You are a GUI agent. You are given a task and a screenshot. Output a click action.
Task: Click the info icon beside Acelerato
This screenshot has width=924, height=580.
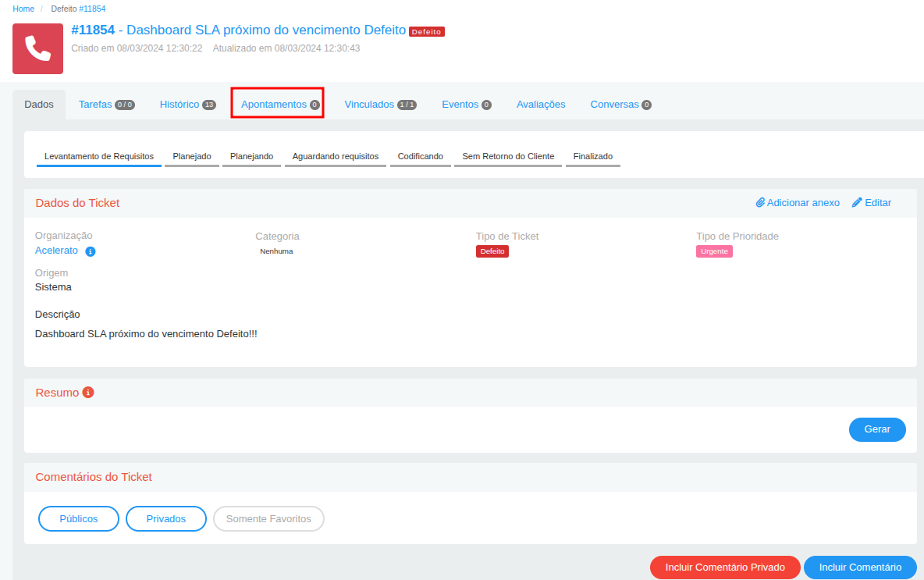pyautogui.click(x=91, y=251)
